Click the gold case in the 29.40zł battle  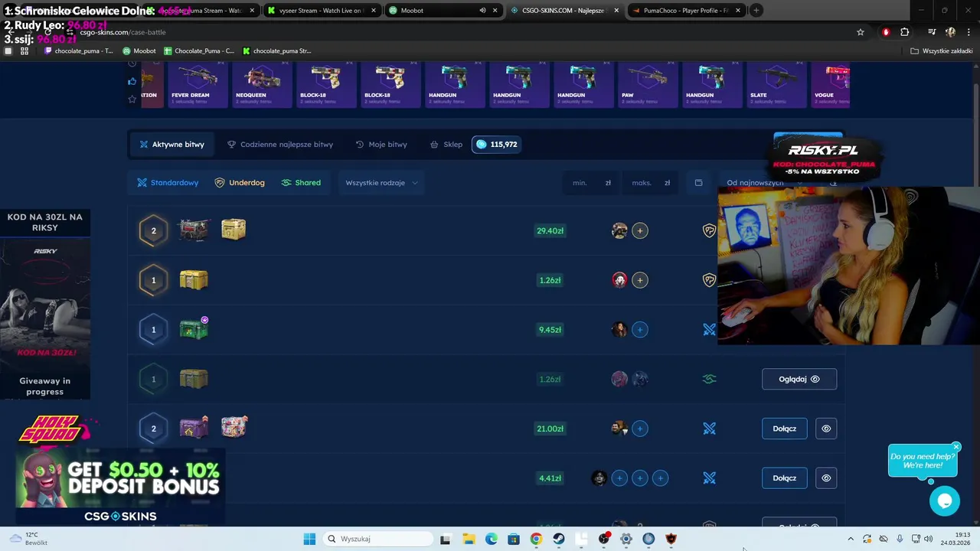click(x=234, y=230)
